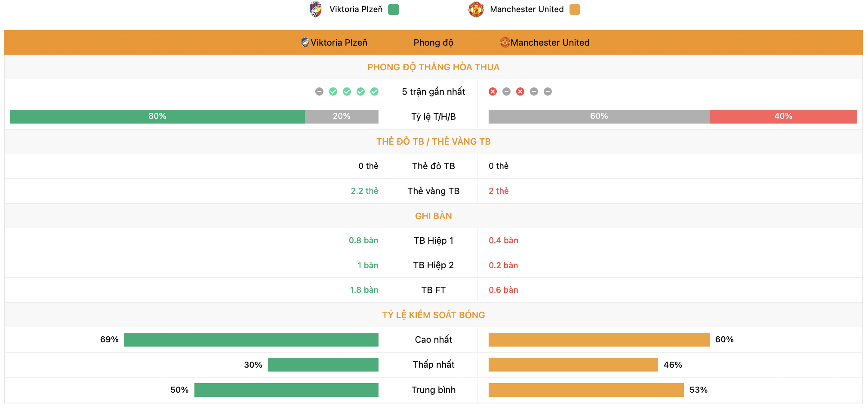Click green legend swatch for Viktoria Plzeň
This screenshot has width=868, height=409.
[x=394, y=9]
